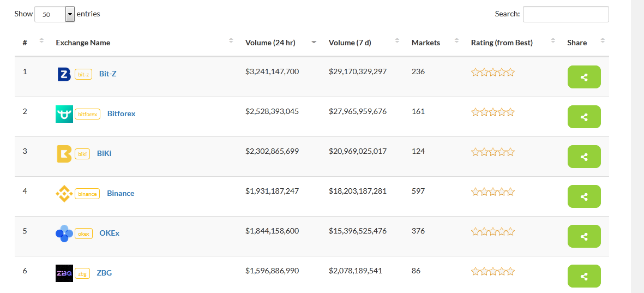Viewport: 644px width, 293px height.
Task: Click the yellow binance tag badge
Action: point(87,194)
